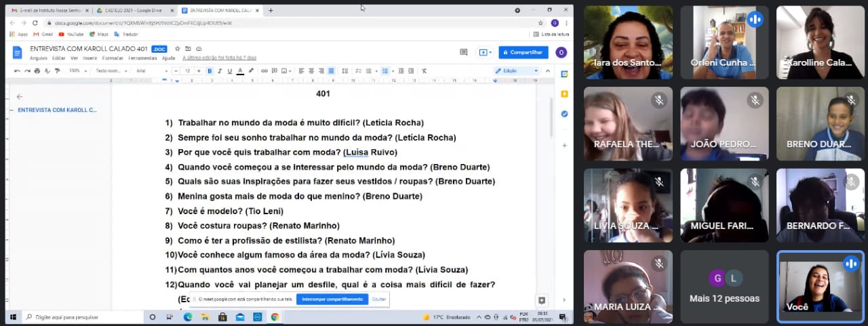Open the Inserir menu
868x326 pixels.
pos(90,58)
